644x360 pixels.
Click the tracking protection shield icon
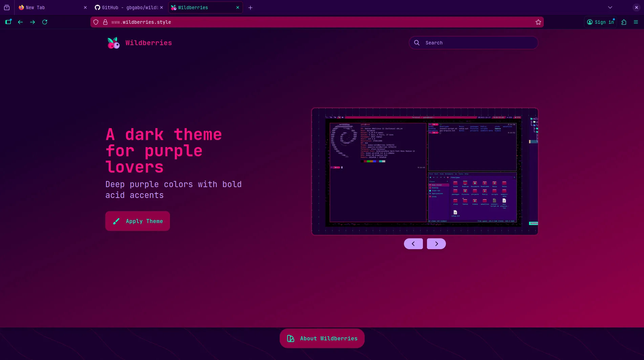click(x=96, y=22)
